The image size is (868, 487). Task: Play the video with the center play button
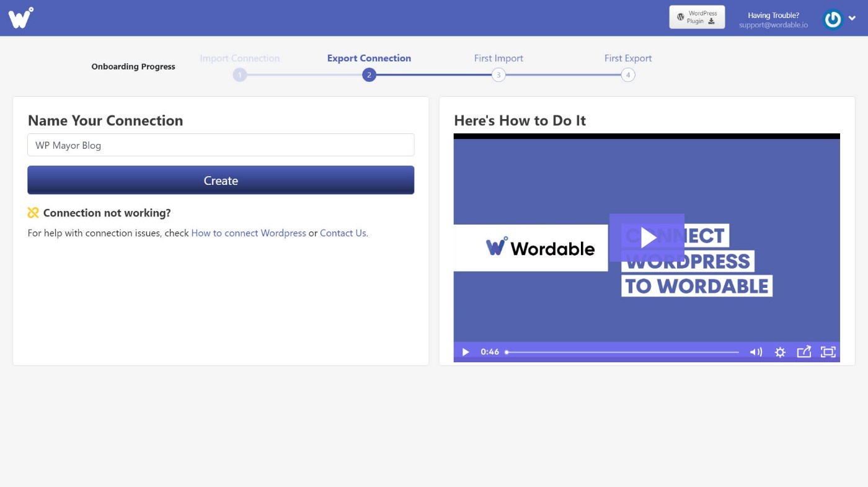pos(647,238)
